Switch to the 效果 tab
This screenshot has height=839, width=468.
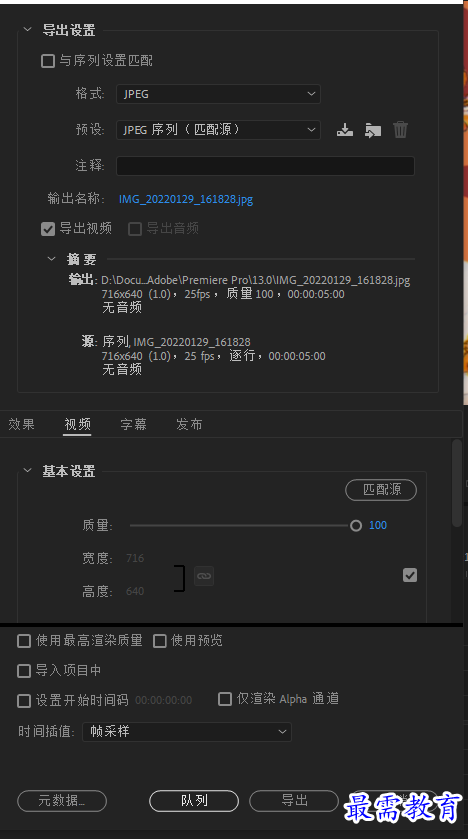click(22, 425)
